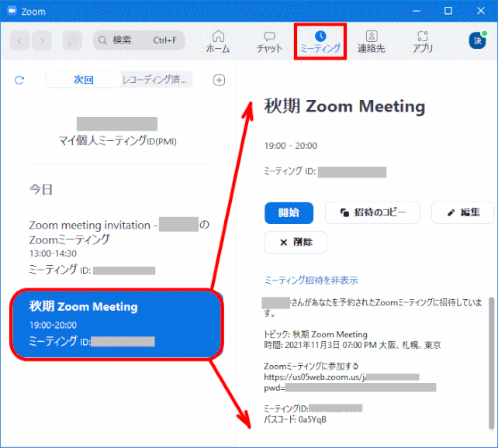
Task: Maximize the Zoom window
Action: coord(448,11)
